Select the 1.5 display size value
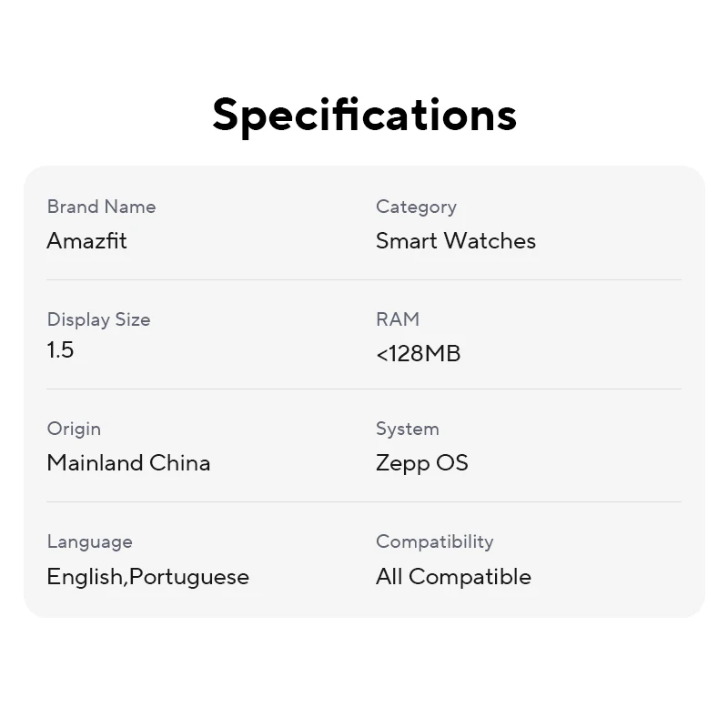This screenshot has width=728, height=728. point(60,349)
